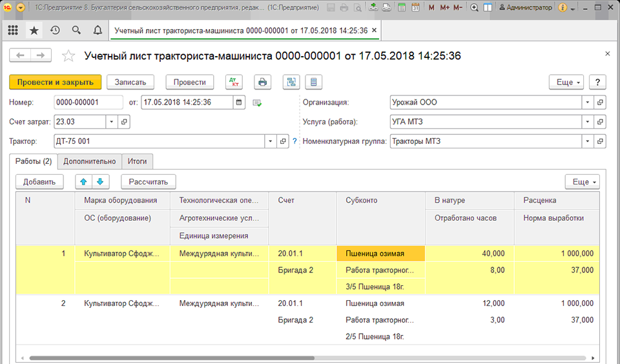This screenshot has width=620, height=364.
Task: Open Favorites star in navigation panel
Action: click(x=34, y=30)
